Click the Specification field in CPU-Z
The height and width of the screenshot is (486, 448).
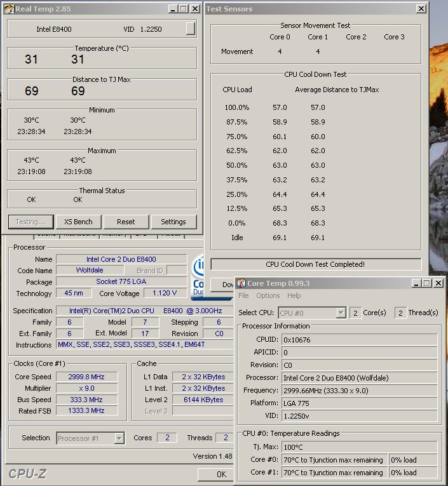tap(145, 311)
